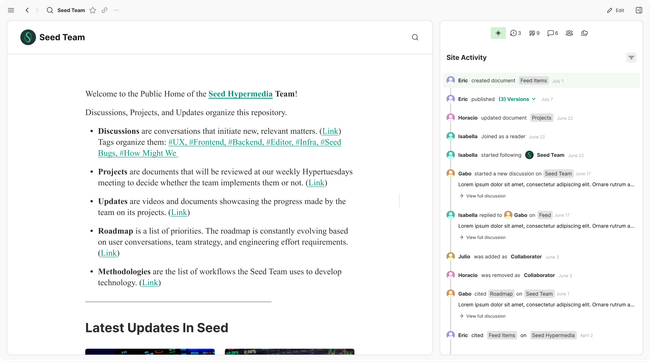Viewport: 650px width, 362px height.
Task: Open the versions history tab
Action: click(516, 33)
